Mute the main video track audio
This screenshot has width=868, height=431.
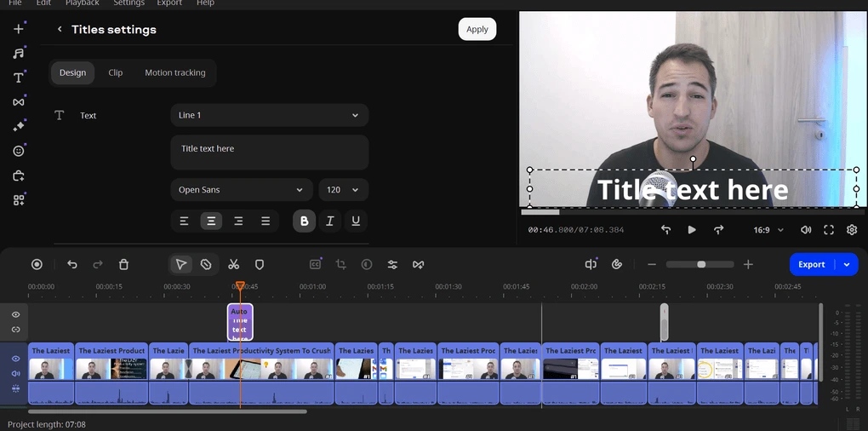(x=15, y=373)
